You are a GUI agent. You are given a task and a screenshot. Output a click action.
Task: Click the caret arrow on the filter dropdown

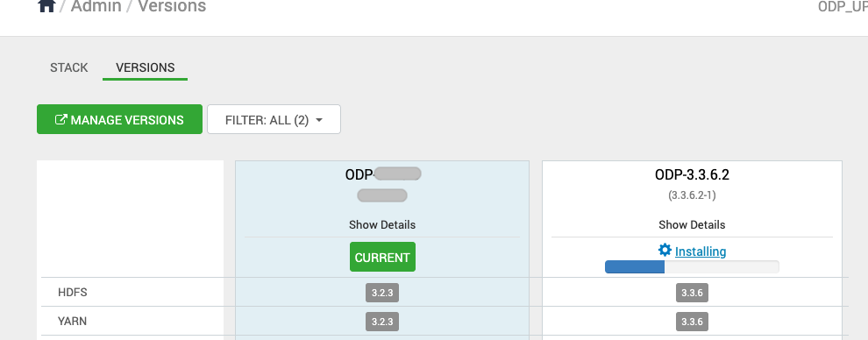319,120
